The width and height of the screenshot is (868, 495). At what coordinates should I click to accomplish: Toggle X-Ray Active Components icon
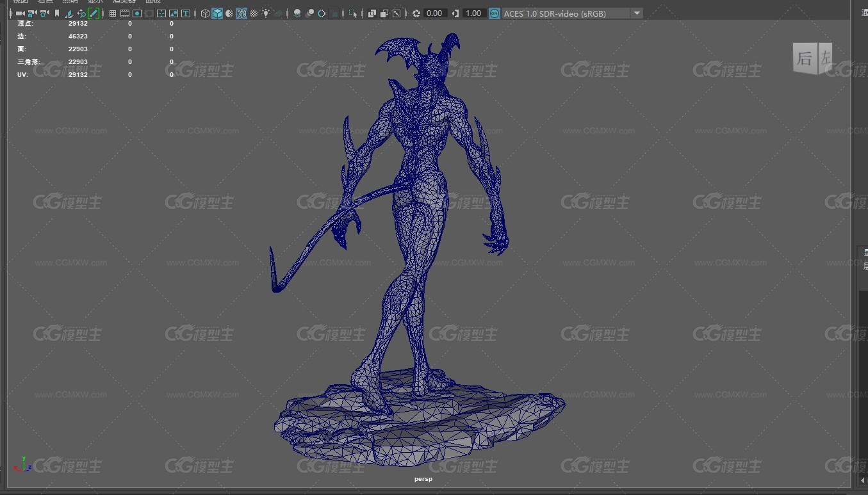coord(384,13)
